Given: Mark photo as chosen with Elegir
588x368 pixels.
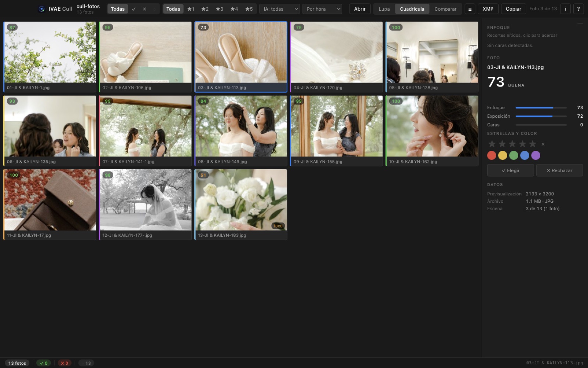Looking at the screenshot, I should (510, 170).
